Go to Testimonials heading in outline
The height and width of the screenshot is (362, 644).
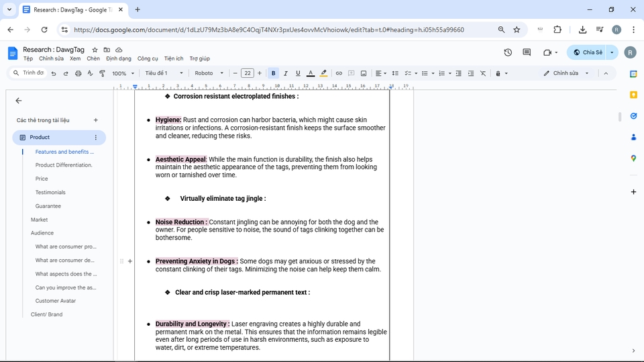point(50,192)
